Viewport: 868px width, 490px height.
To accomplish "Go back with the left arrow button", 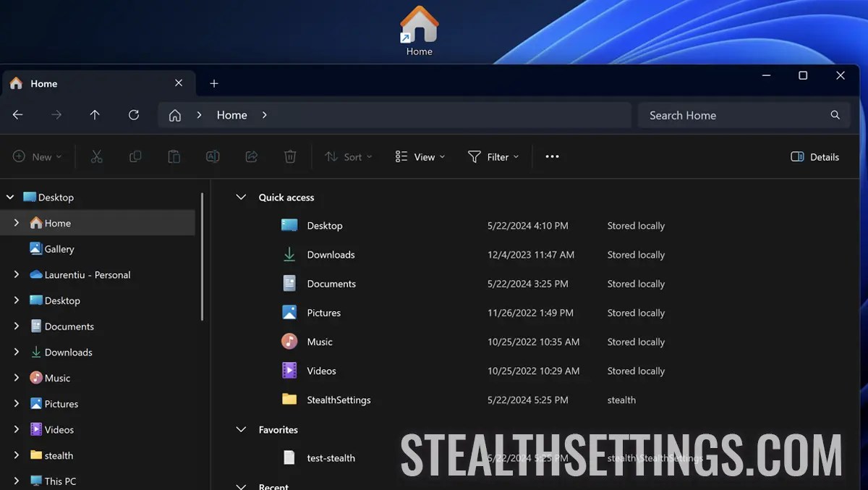I will pyautogui.click(x=18, y=115).
